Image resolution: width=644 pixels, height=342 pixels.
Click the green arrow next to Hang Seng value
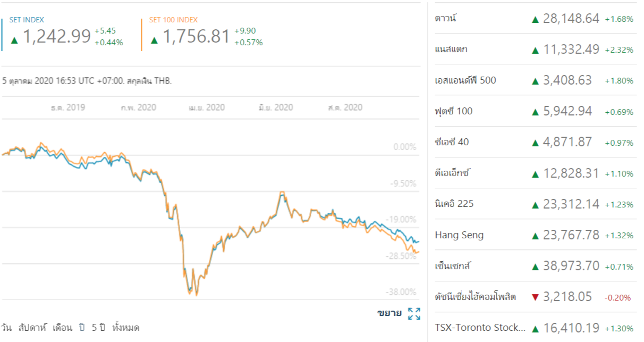click(x=535, y=235)
